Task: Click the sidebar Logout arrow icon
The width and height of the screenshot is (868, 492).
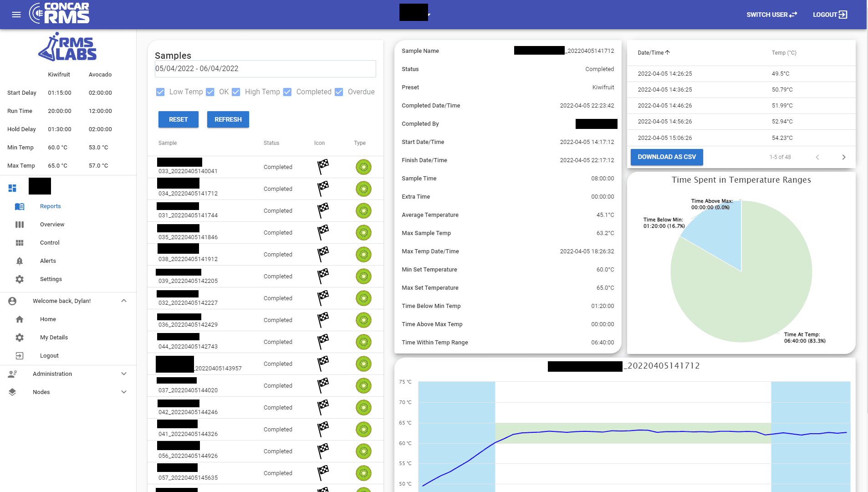Action: [x=20, y=356]
